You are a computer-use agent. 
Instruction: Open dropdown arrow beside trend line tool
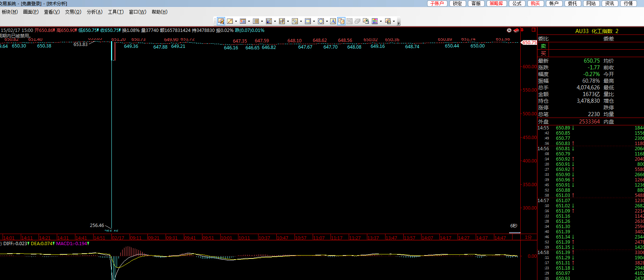236,22
